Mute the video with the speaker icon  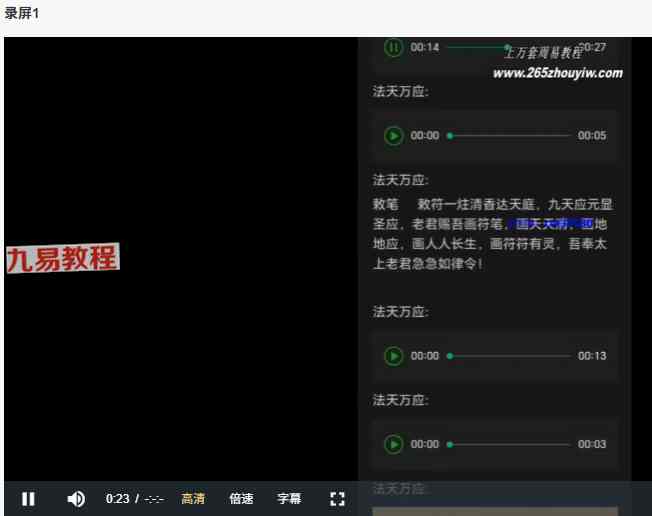(x=76, y=498)
